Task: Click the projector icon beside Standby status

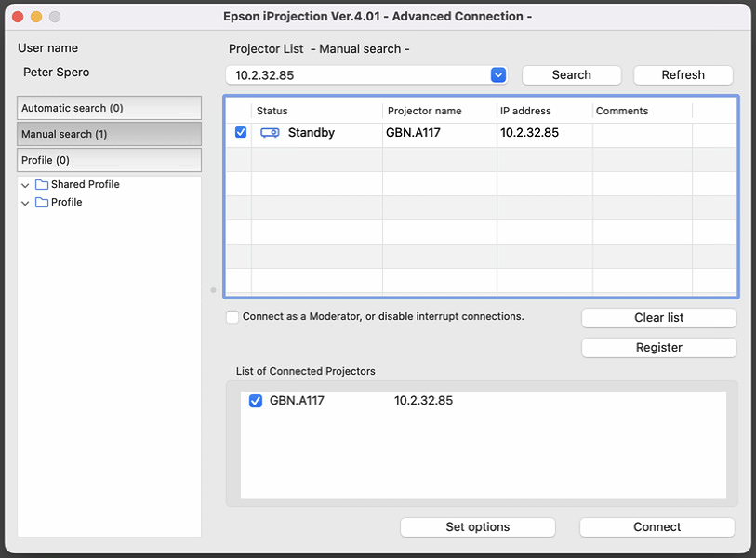Action: 270,133
